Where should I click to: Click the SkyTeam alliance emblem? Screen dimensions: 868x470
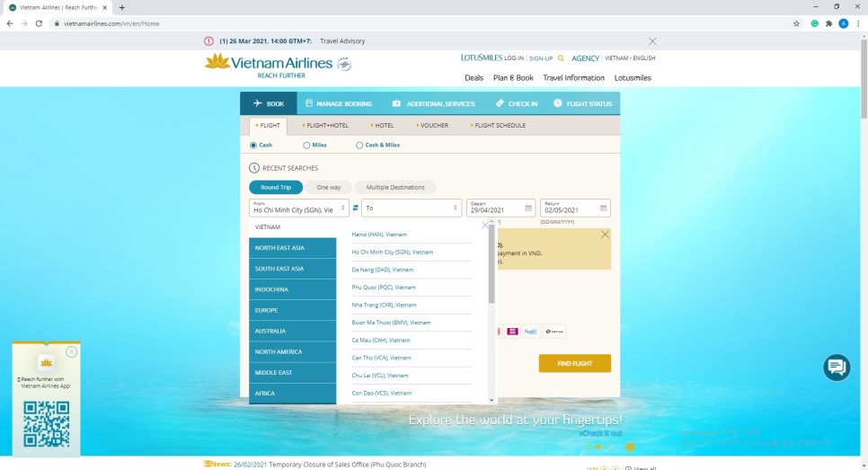[x=344, y=64]
